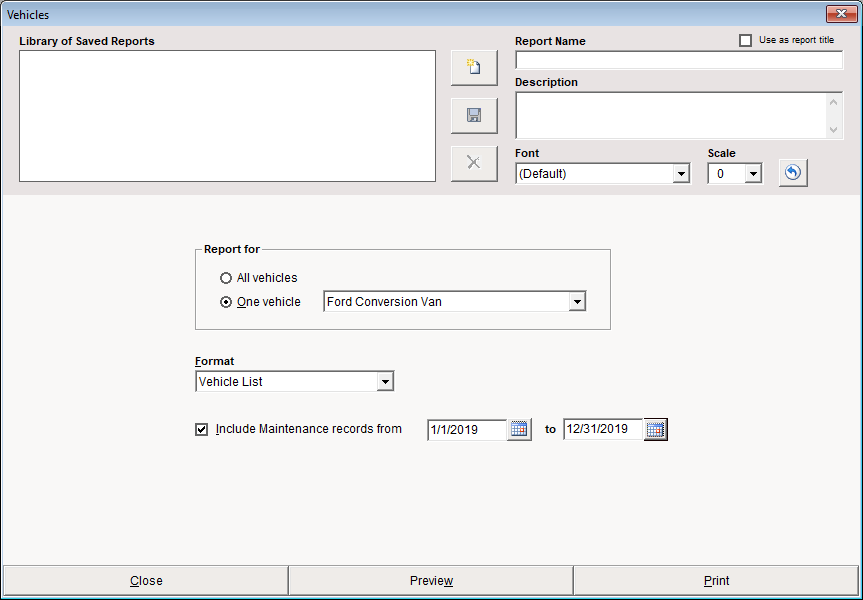Expand the Ford Conversion Van vehicle dropdown
This screenshot has width=863, height=600.
(576, 302)
